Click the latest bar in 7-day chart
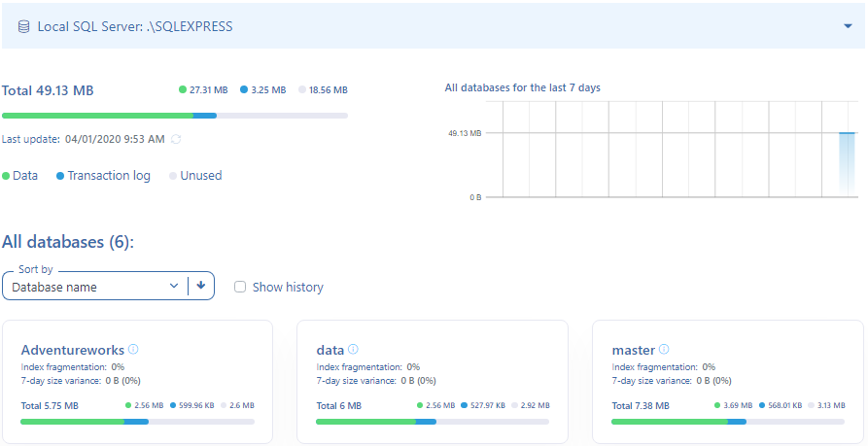Image resolution: width=868 pixels, height=446 pixels. [x=847, y=164]
